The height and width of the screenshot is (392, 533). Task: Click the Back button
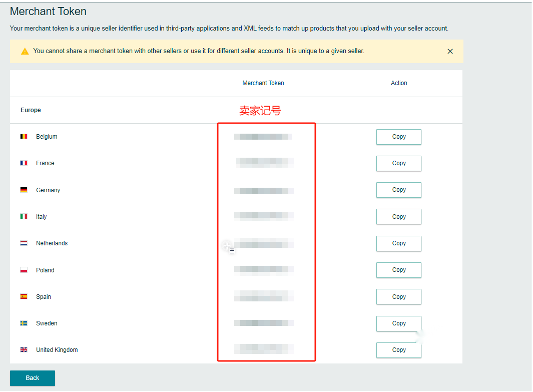(x=33, y=378)
